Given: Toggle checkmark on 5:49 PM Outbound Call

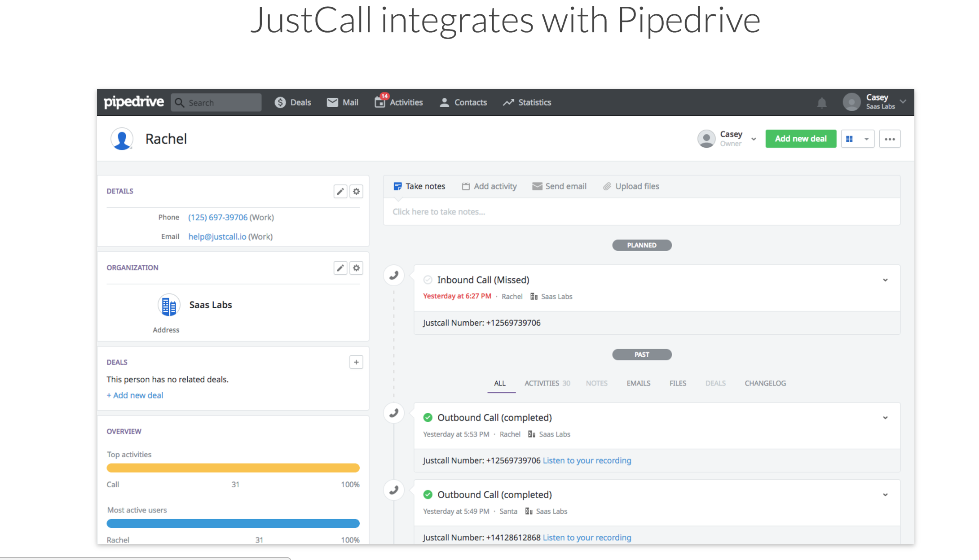Looking at the screenshot, I should 428,494.
